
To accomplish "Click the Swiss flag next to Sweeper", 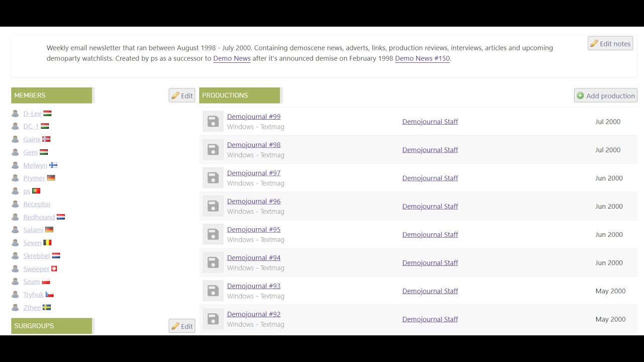I will [x=54, y=268].
